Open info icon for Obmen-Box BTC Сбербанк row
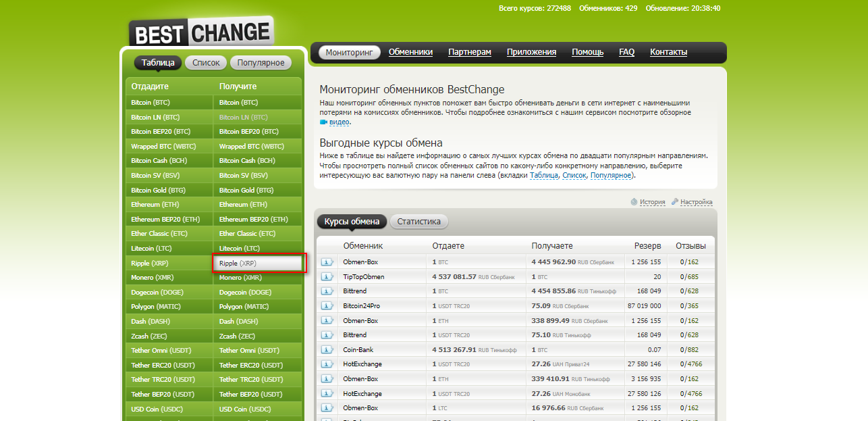Viewport: 868px width, 421px height. click(x=327, y=262)
